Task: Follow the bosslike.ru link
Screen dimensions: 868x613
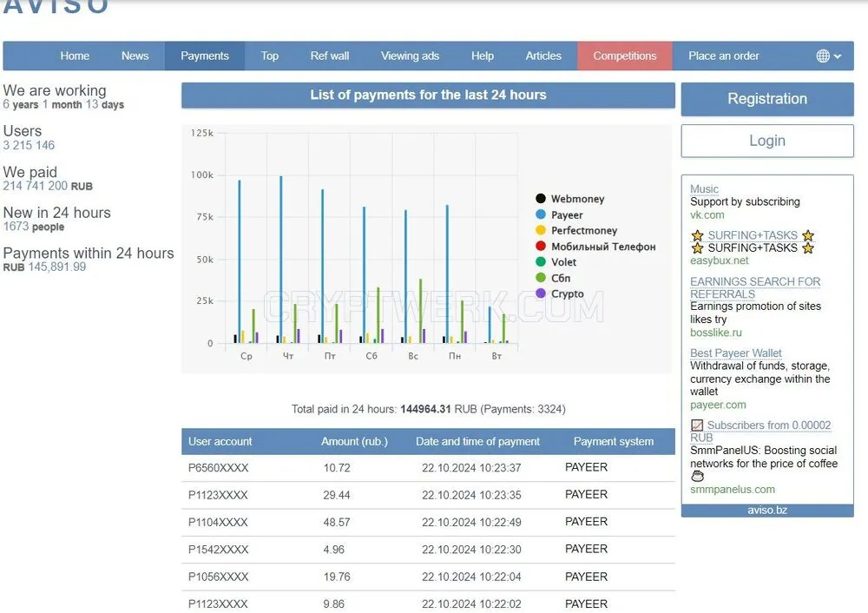Action: (716, 333)
